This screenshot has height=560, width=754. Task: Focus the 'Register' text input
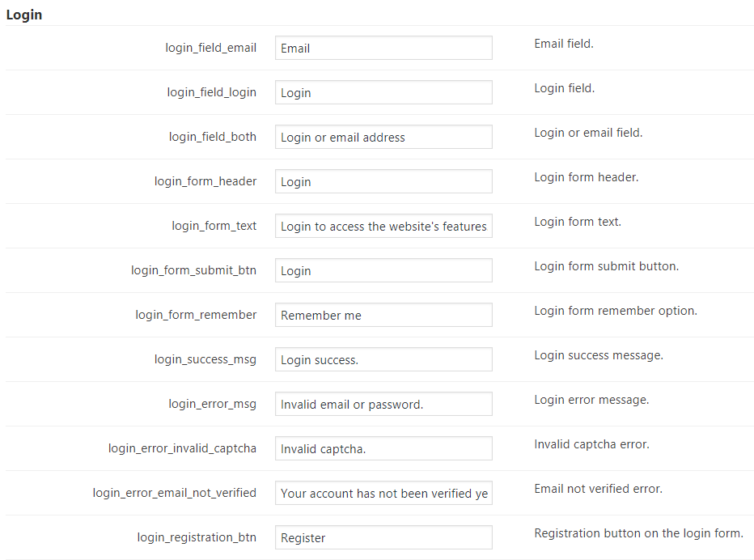(383, 537)
